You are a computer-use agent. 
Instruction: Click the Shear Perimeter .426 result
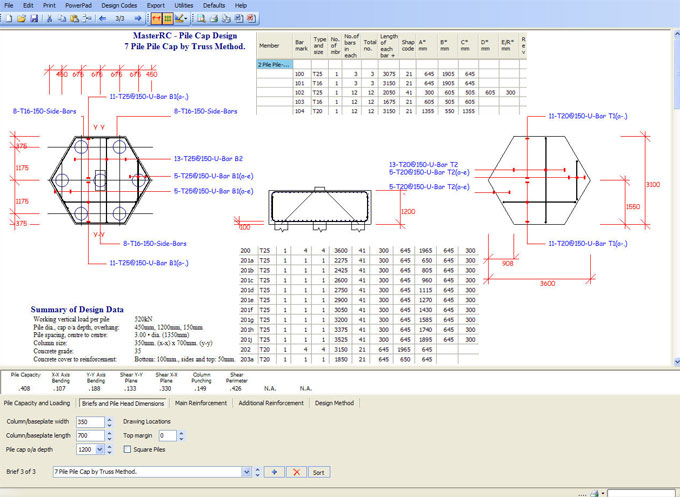[235, 389]
